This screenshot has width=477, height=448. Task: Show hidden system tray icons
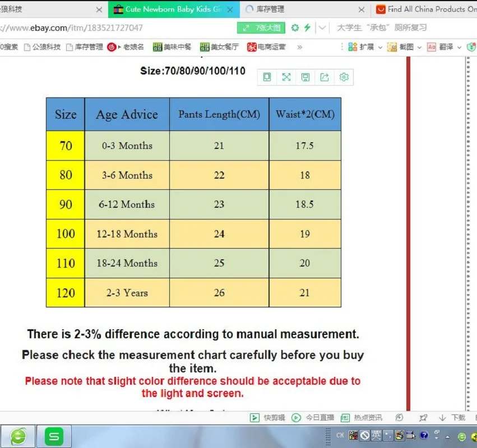pyautogui.click(x=447, y=437)
